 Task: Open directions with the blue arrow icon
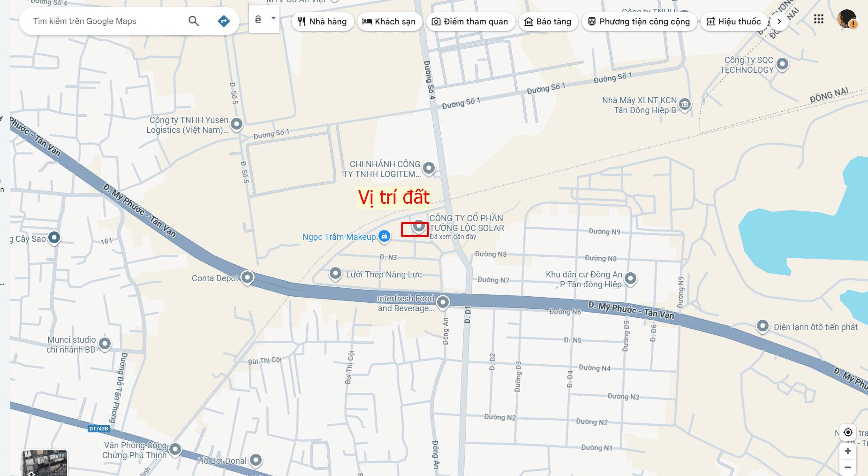[x=224, y=21]
